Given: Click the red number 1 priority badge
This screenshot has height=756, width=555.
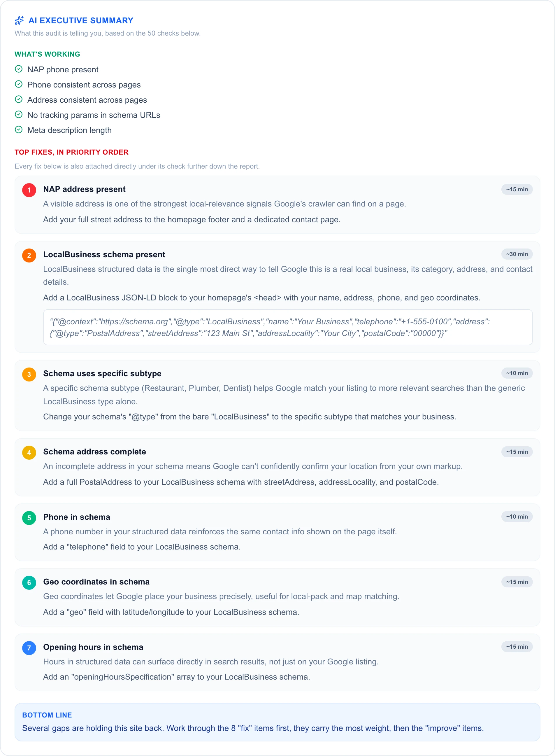Looking at the screenshot, I should [29, 190].
